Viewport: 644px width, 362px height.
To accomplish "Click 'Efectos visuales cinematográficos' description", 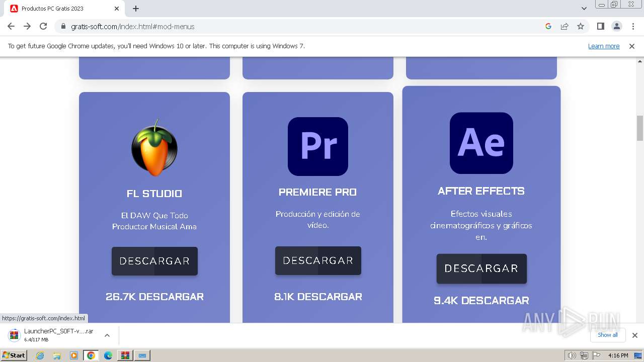I will pyautogui.click(x=481, y=225).
